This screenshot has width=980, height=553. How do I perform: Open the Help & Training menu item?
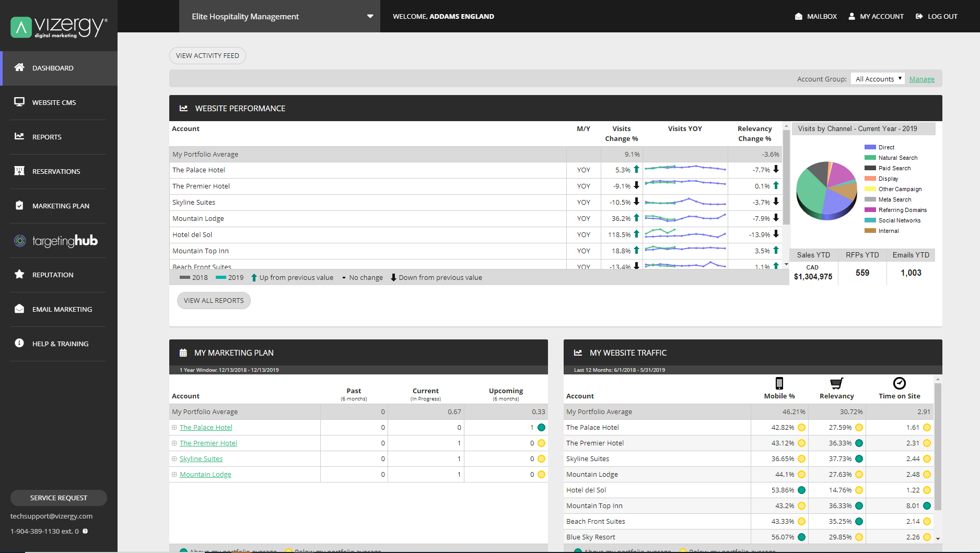(59, 344)
